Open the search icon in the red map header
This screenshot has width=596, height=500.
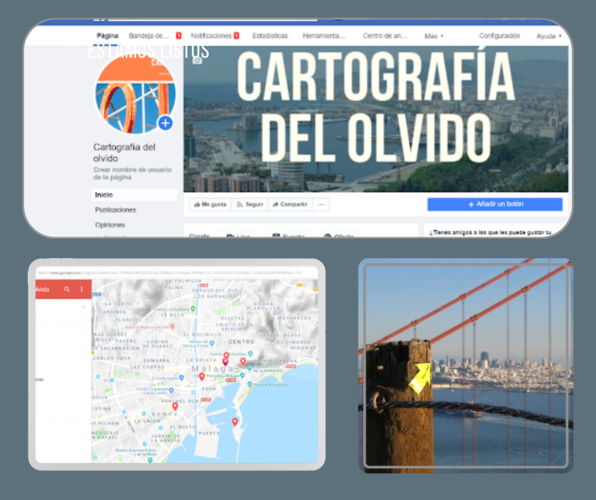[x=67, y=289]
